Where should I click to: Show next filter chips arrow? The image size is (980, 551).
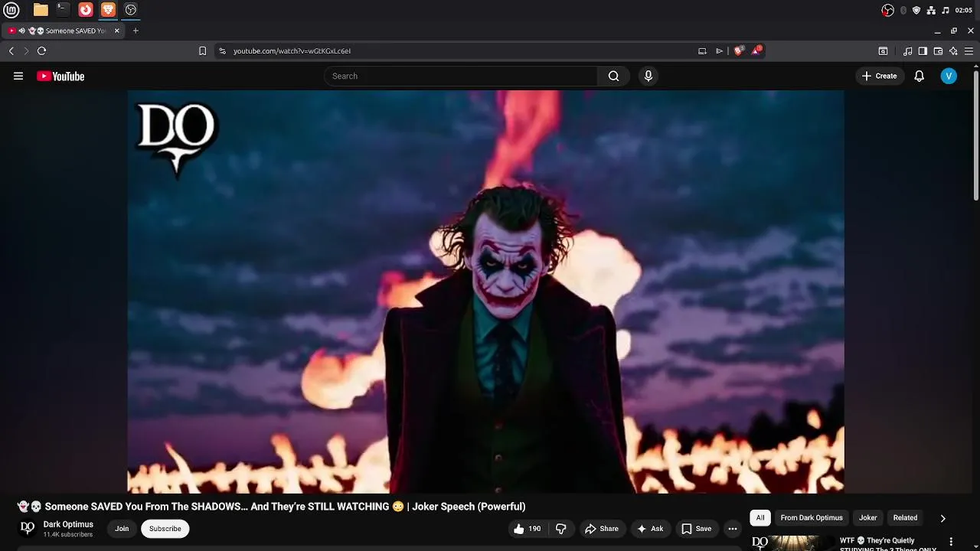coord(942,518)
